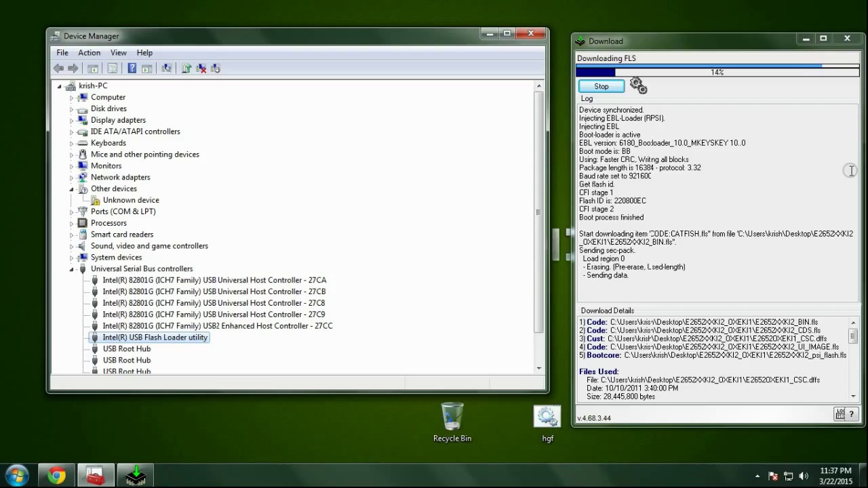Click the log keyboard icon in Download window
868x488 pixels.
840,414
